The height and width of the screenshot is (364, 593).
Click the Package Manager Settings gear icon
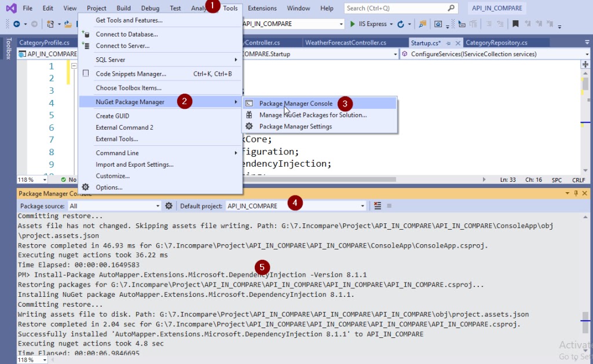[249, 126]
